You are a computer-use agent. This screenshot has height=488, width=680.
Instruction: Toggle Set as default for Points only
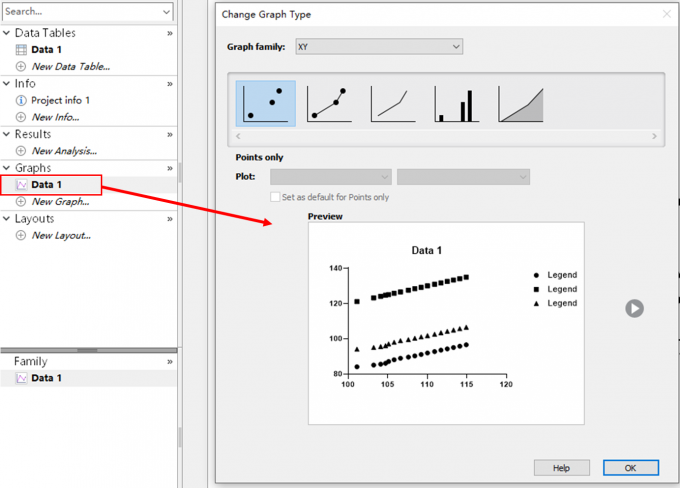pos(275,197)
